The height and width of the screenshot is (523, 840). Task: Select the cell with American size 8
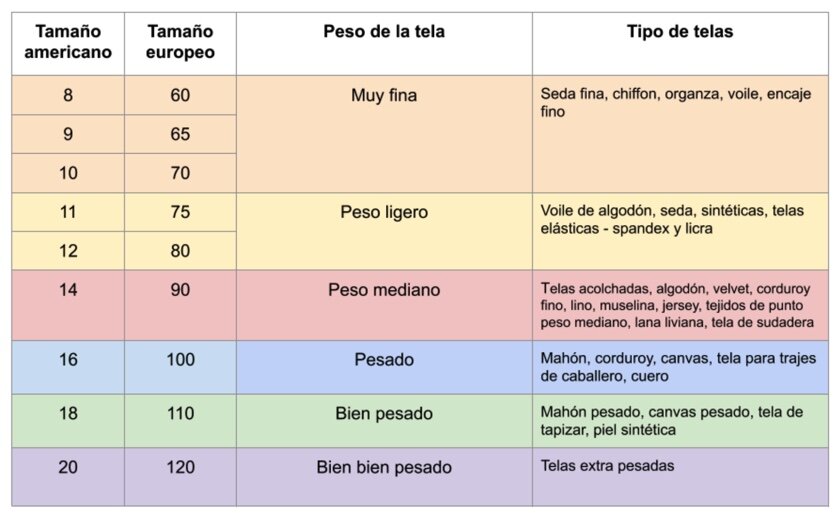tap(68, 95)
